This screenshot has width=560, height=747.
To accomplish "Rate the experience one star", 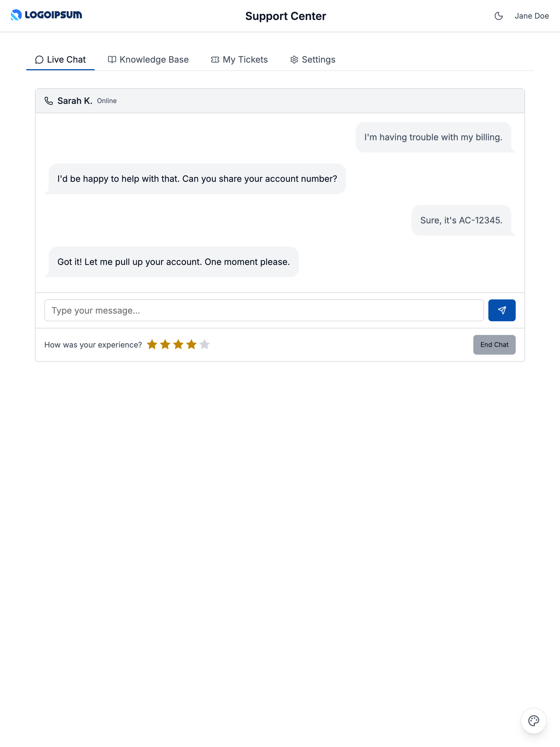I will tap(152, 345).
